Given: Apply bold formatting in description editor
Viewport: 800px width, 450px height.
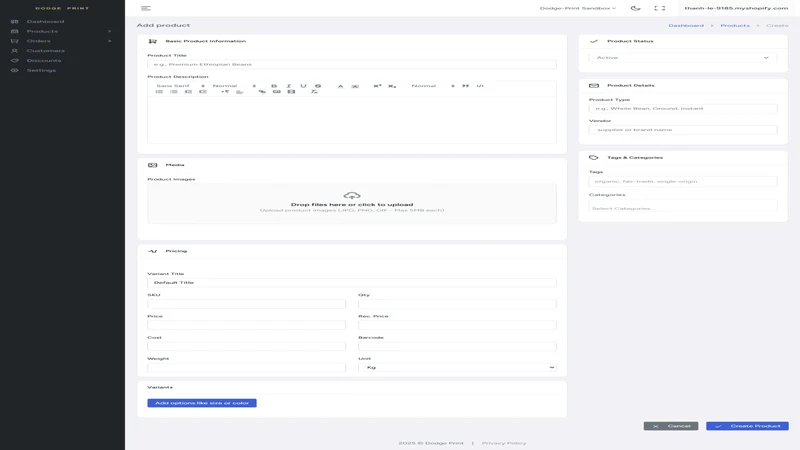Looking at the screenshot, I should point(274,86).
